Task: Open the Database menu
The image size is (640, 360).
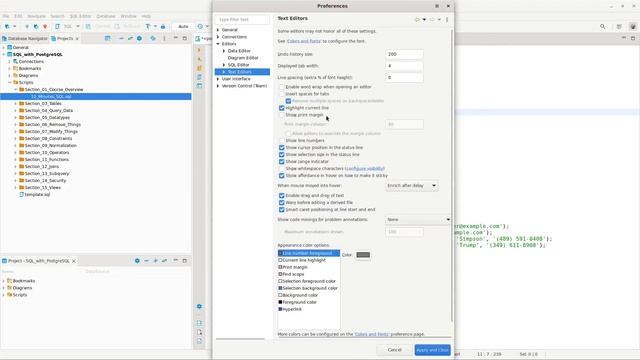Action: click(x=106, y=16)
